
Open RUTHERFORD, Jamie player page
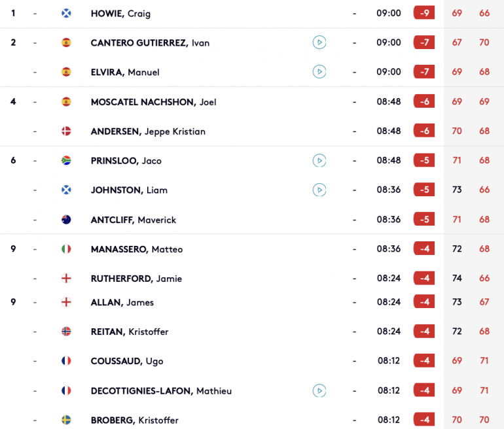136,279
